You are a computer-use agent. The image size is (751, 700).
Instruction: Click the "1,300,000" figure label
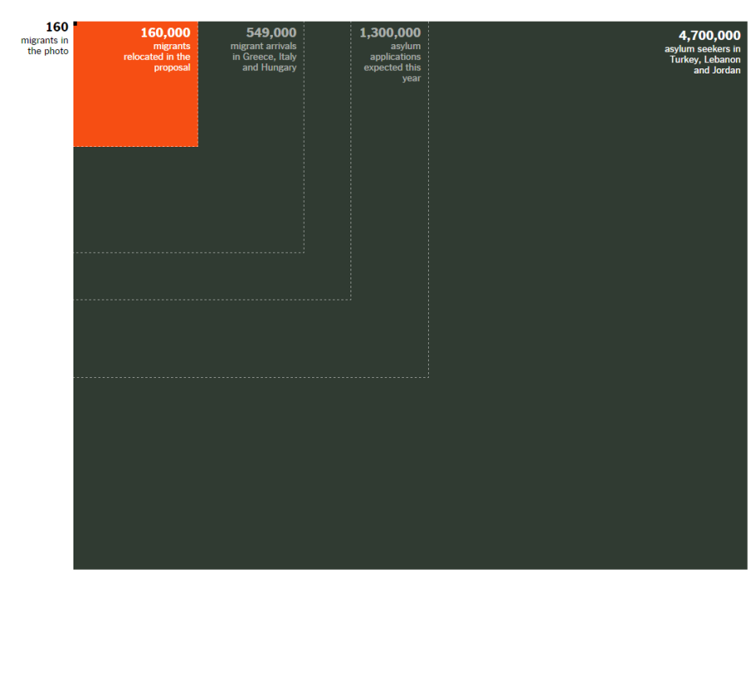(x=390, y=33)
